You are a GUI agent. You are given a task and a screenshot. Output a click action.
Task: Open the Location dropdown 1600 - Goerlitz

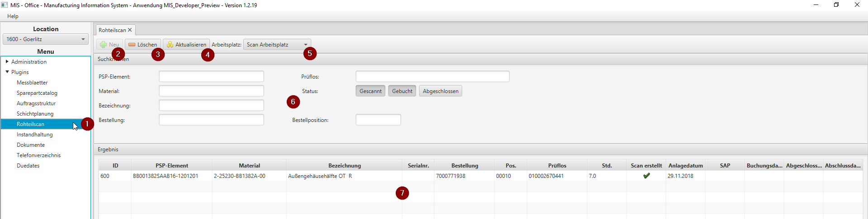tap(46, 39)
